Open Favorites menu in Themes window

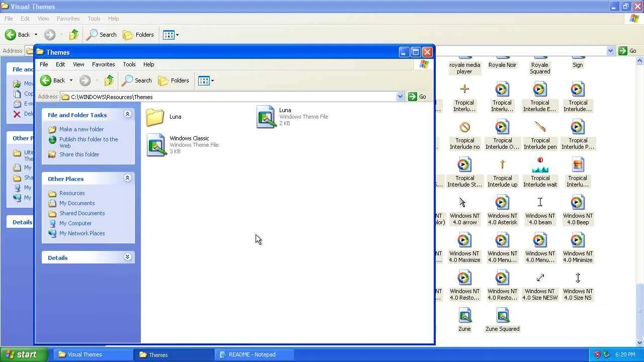coord(103,64)
